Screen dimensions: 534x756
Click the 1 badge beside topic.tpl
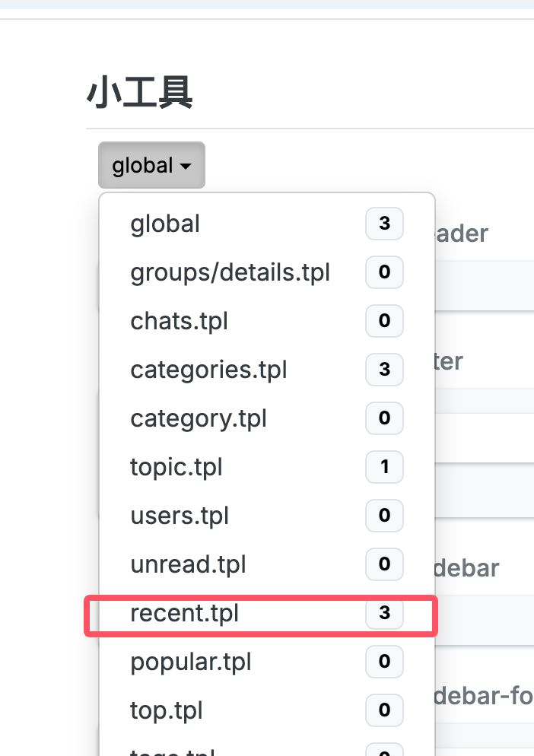[384, 467]
